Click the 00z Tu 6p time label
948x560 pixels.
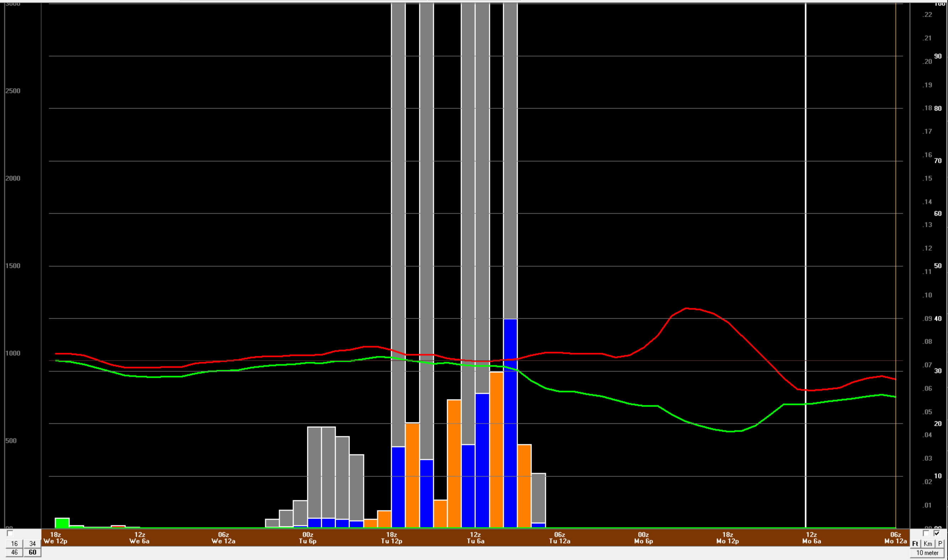click(308, 538)
